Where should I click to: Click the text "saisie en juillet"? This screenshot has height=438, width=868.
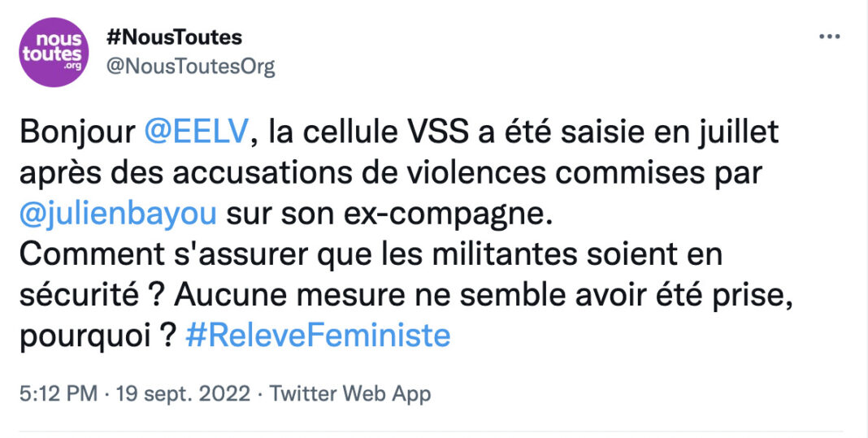(660, 132)
